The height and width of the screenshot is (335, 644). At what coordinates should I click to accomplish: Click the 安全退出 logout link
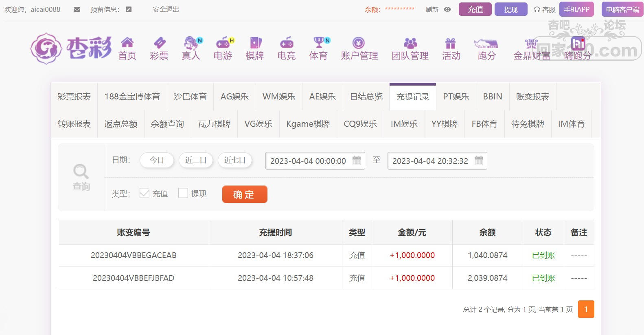point(166,9)
